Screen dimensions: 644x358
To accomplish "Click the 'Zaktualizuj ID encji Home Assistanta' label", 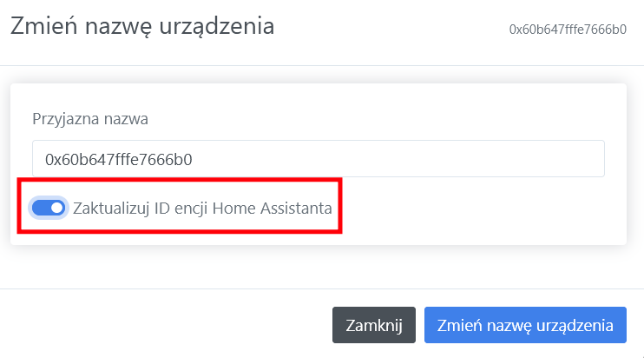I will click(x=203, y=208).
